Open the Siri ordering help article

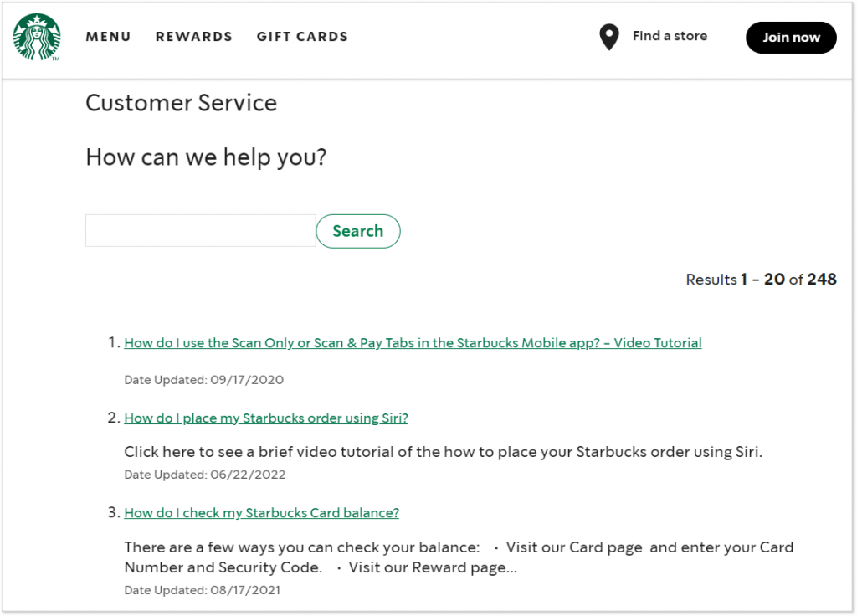coord(266,418)
